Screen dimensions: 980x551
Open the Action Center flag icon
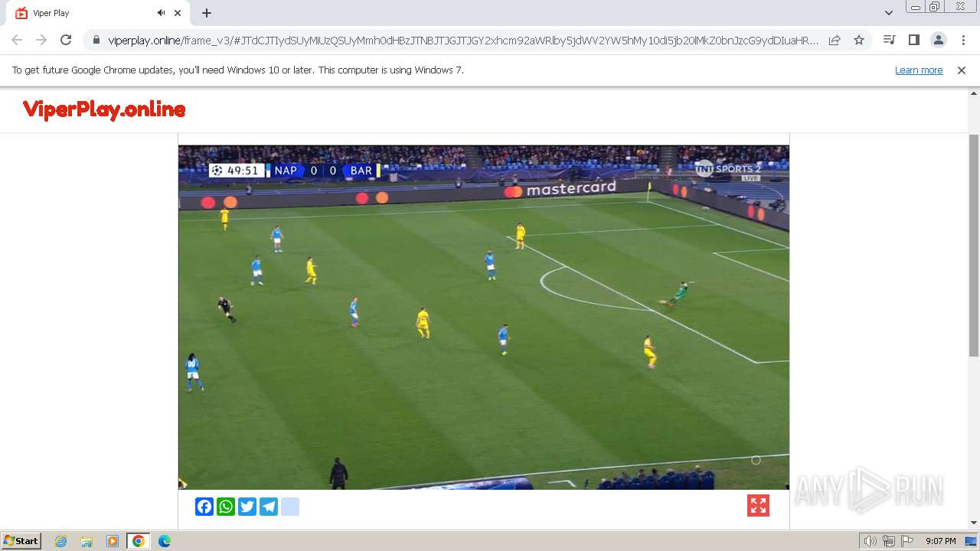pos(907,541)
